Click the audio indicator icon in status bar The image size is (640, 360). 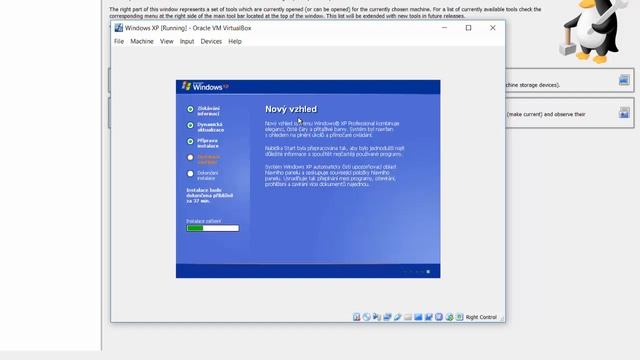click(377, 317)
